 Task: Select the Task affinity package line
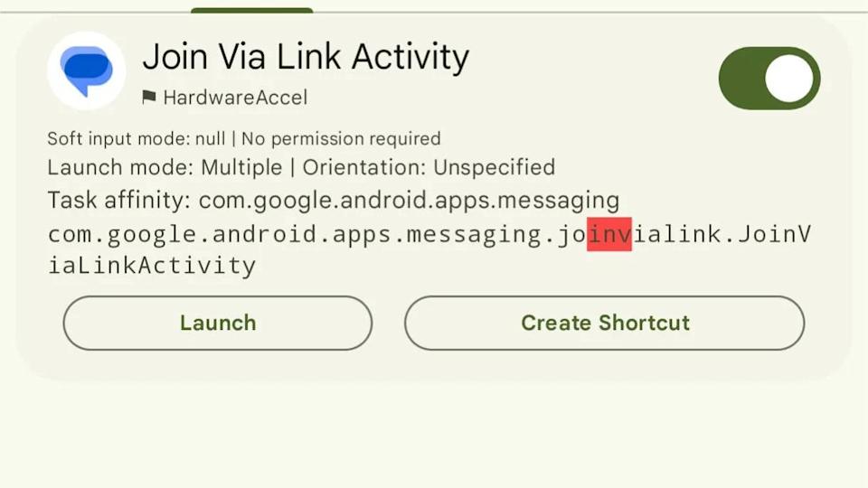[334, 201]
